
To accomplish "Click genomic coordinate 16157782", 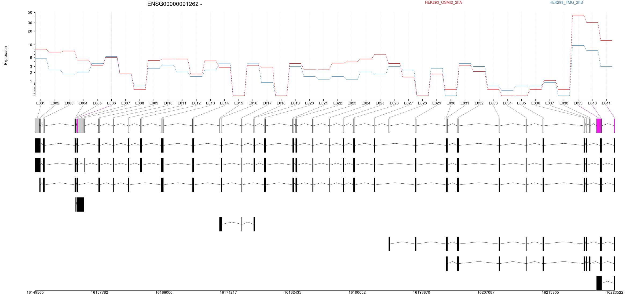I will [x=100, y=292].
